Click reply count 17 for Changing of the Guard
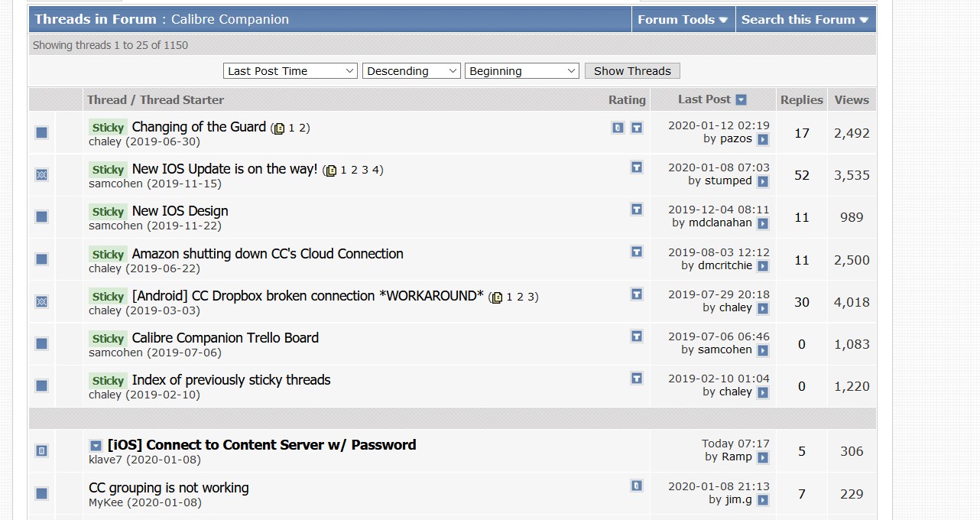980x520 pixels. [x=801, y=133]
